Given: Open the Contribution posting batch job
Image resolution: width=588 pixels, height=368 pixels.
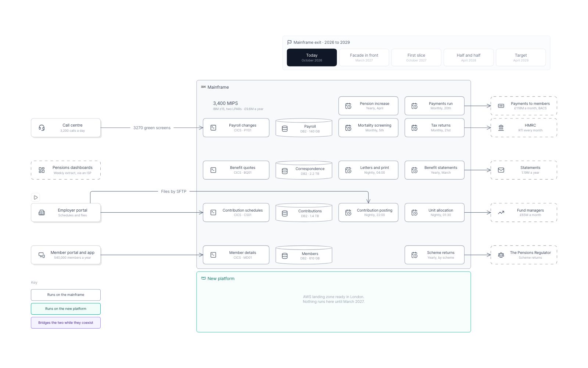Looking at the screenshot, I should (368, 213).
